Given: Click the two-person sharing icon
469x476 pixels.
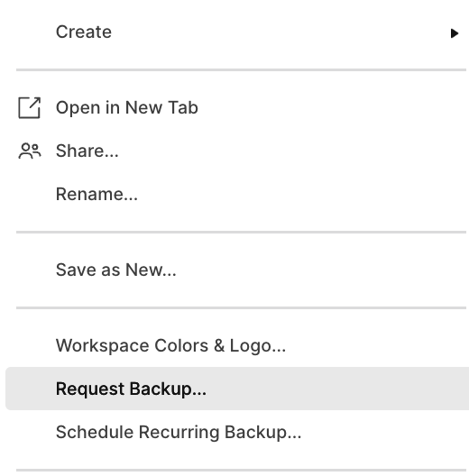Looking at the screenshot, I should point(30,151).
